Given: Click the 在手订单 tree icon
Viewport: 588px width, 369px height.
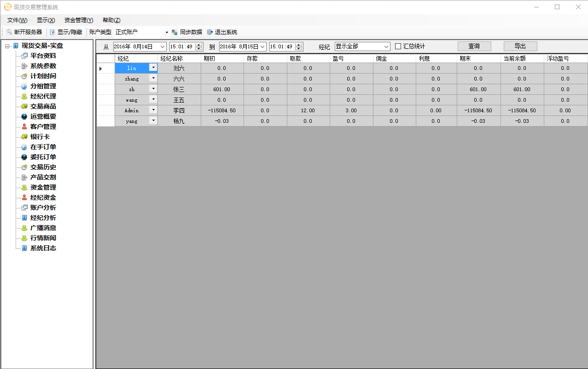Looking at the screenshot, I should pos(25,147).
